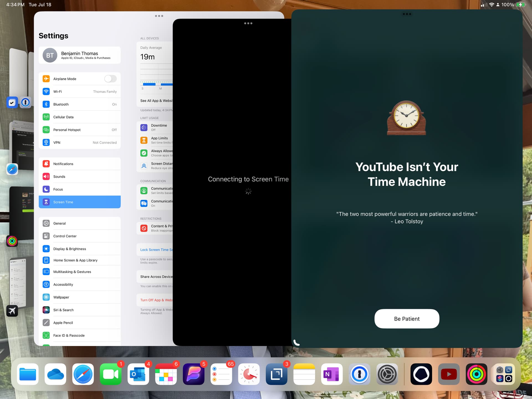Screen dimensions: 532x399
Task: Launch Safari from the dock
Action: pyautogui.click(x=83, y=374)
